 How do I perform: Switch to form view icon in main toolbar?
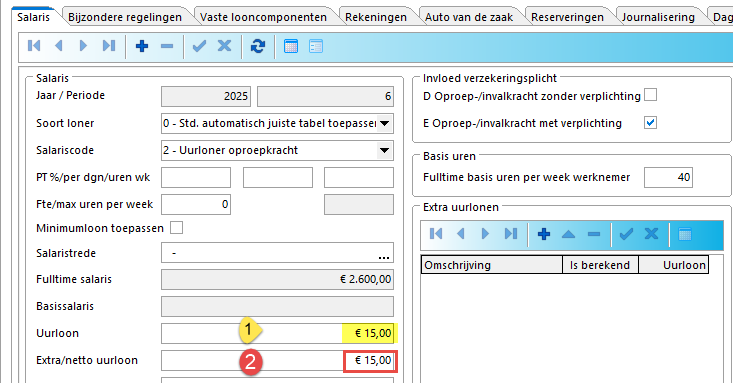(x=316, y=46)
